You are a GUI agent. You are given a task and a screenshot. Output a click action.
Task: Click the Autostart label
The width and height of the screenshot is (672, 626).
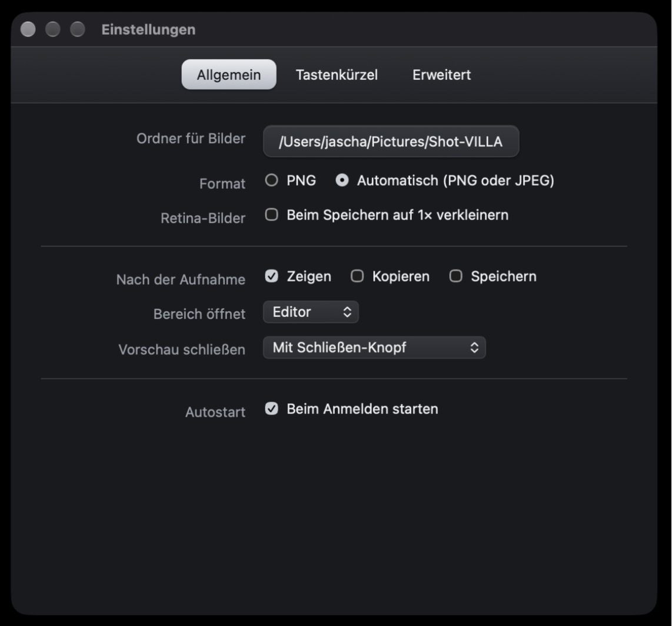pos(215,412)
